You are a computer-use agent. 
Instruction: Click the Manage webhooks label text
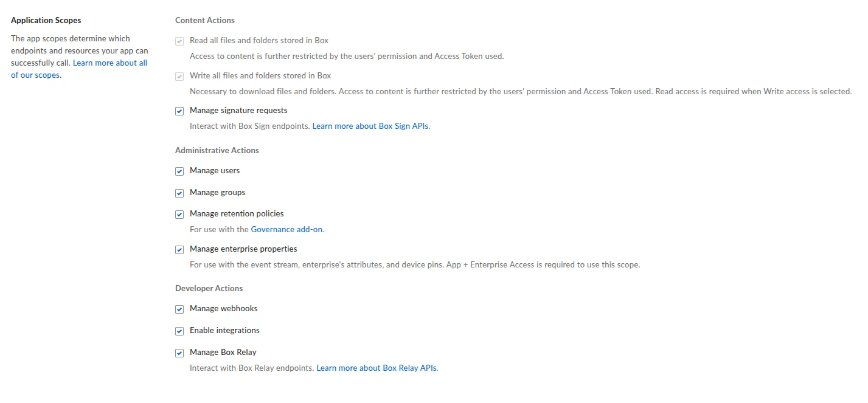[224, 309]
